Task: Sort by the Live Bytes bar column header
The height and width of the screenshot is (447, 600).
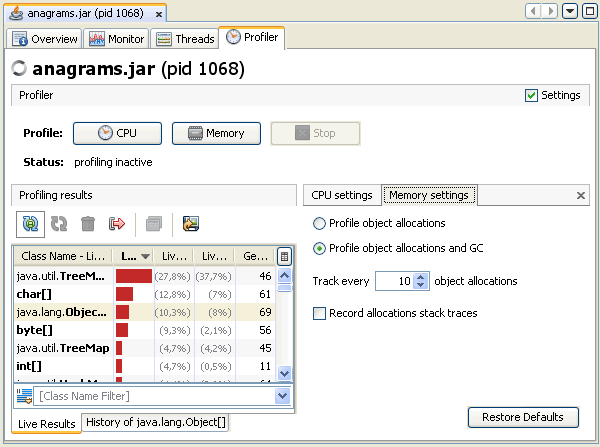Action: click(x=131, y=256)
